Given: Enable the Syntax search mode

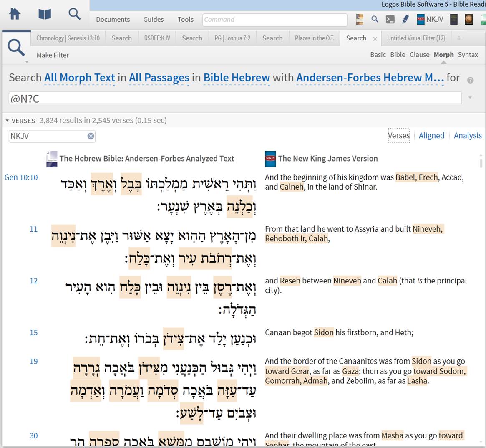Looking at the screenshot, I should point(468,54).
